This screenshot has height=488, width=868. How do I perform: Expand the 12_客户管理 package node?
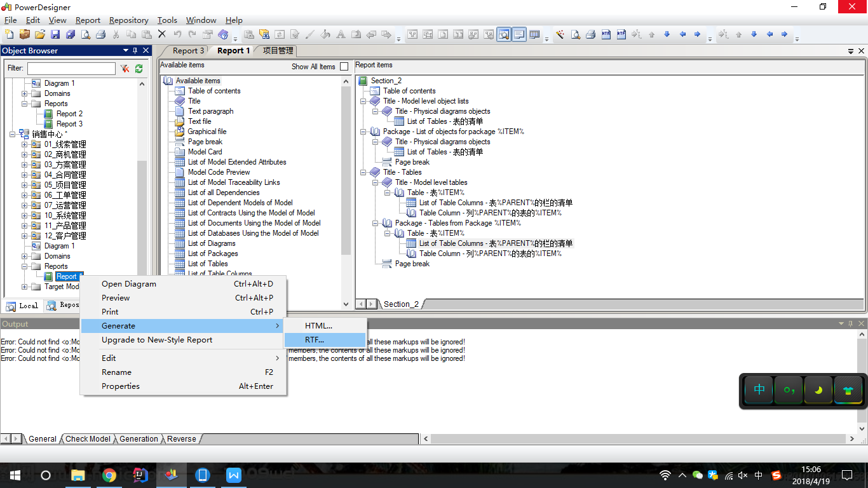click(25, 236)
